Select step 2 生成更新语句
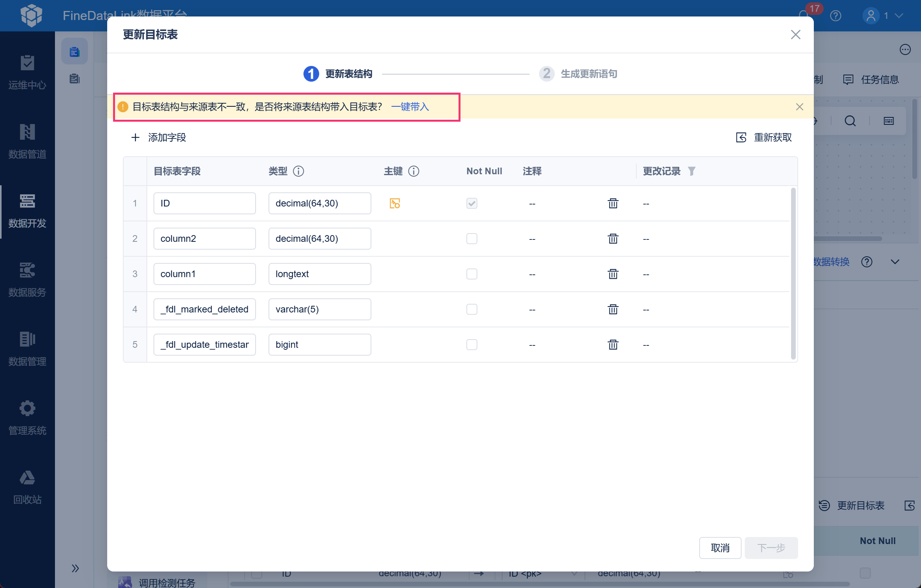Screen dimensions: 921x588 point(578,74)
